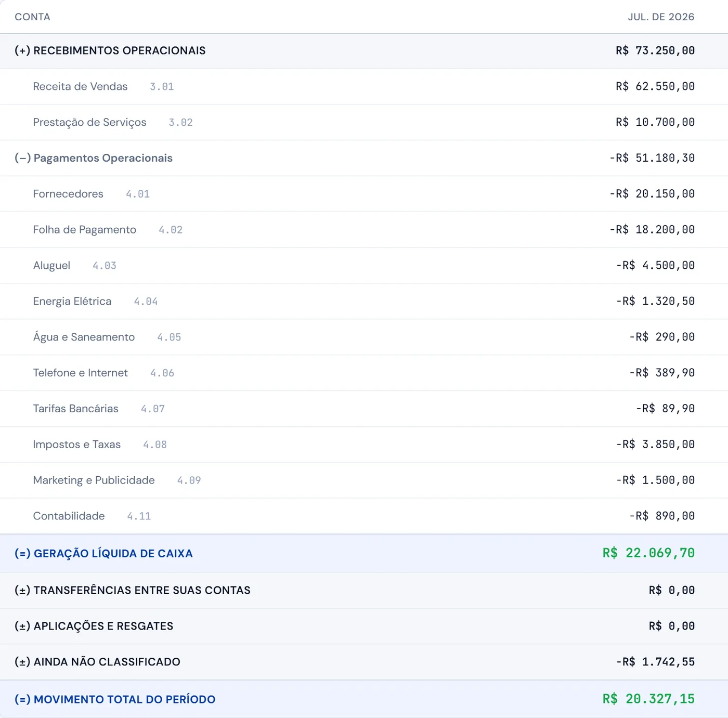Open Transferências Entre Suas Contas row
The image size is (728, 718).
tap(364, 591)
